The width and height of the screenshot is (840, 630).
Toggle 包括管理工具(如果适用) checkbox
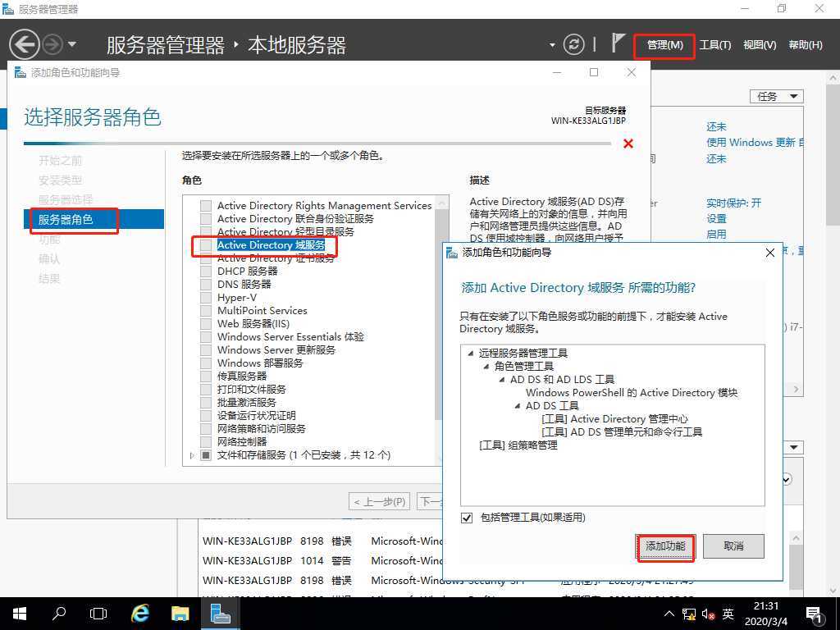[467, 518]
